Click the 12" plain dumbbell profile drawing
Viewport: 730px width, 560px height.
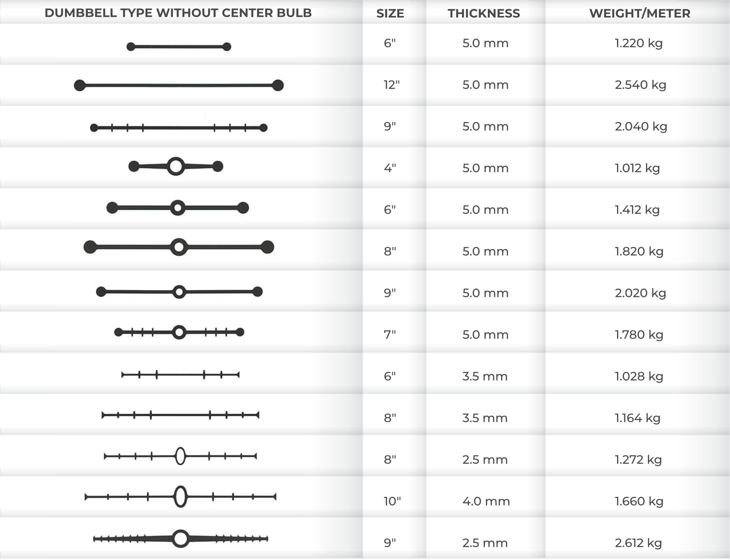pyautogui.click(x=179, y=86)
